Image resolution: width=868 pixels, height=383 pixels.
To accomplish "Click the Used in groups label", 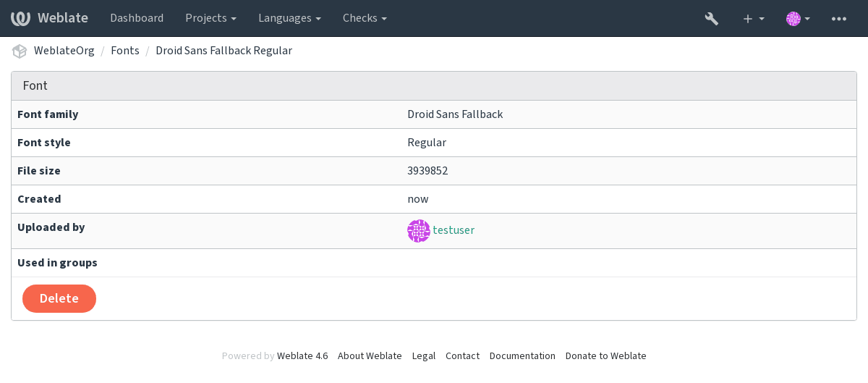I will (57, 263).
